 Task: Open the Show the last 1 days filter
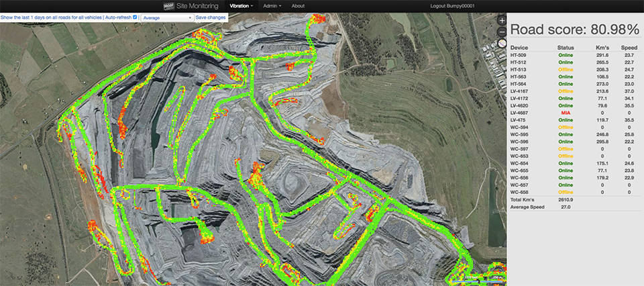(52, 17)
